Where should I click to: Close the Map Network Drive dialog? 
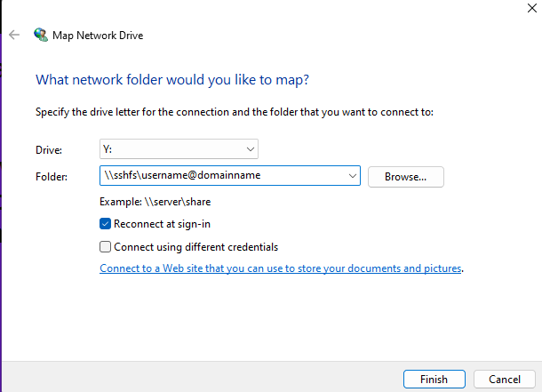(x=532, y=8)
